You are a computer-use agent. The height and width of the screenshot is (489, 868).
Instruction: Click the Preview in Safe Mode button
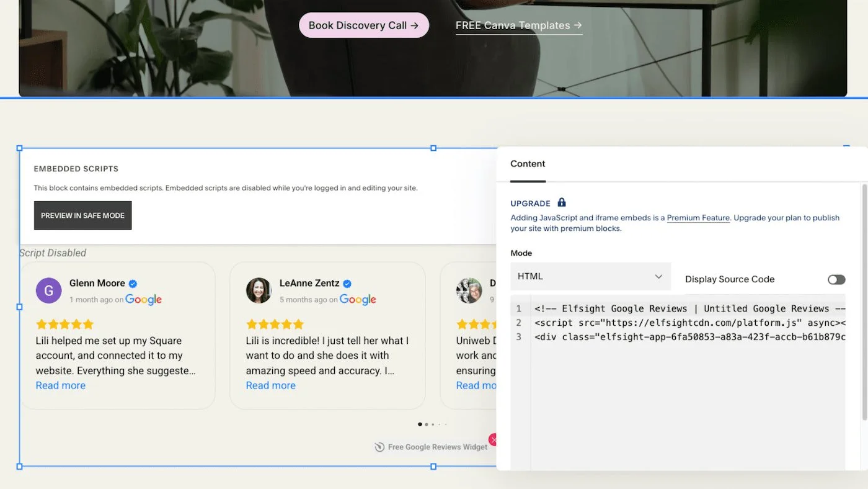pos(82,215)
